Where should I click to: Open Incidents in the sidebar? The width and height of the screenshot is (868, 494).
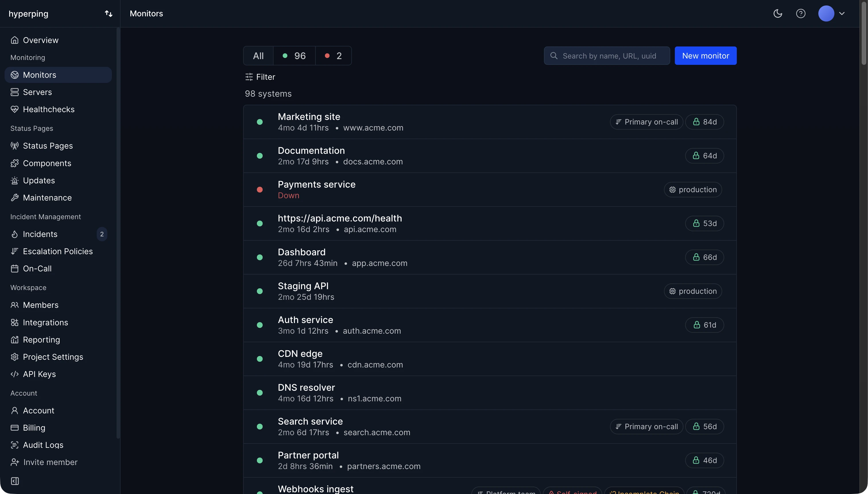coord(58,234)
